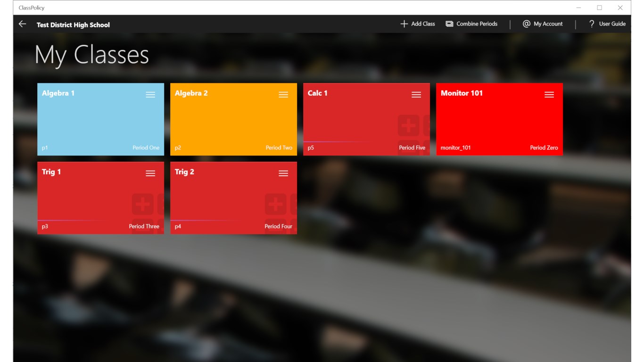The width and height of the screenshot is (644, 362).
Task: Select the Calc 1 class title
Action: [x=317, y=93]
